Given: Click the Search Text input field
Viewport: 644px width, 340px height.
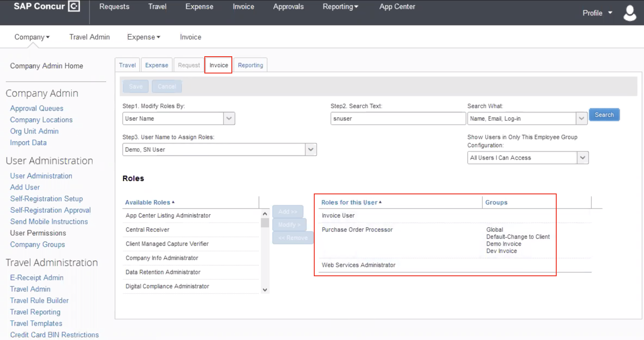Looking at the screenshot, I should point(397,119).
